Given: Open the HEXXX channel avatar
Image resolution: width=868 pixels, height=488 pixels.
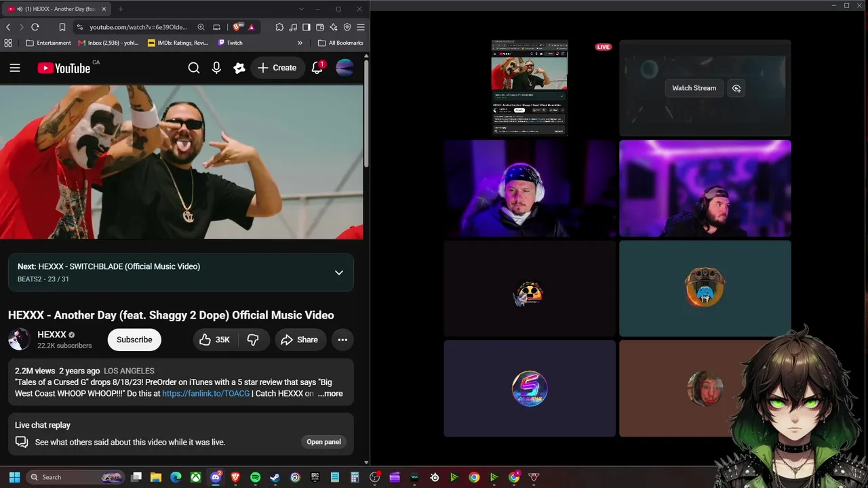Looking at the screenshot, I should (x=19, y=340).
